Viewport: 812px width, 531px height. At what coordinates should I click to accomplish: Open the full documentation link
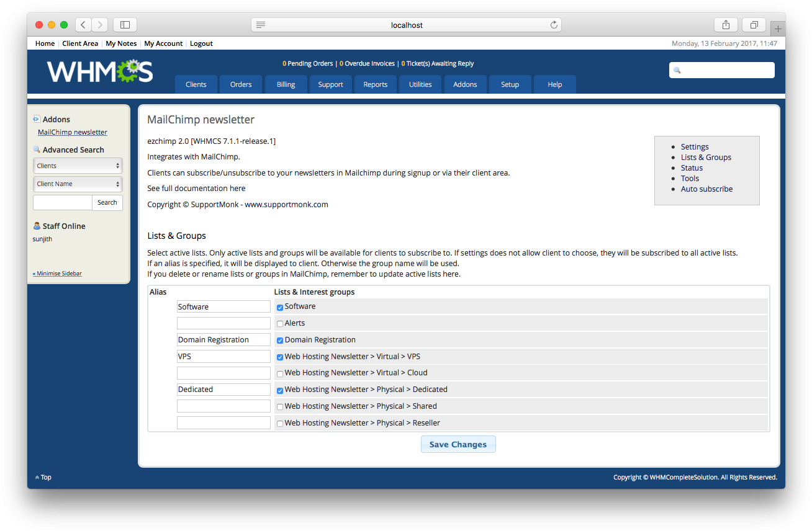(x=238, y=188)
